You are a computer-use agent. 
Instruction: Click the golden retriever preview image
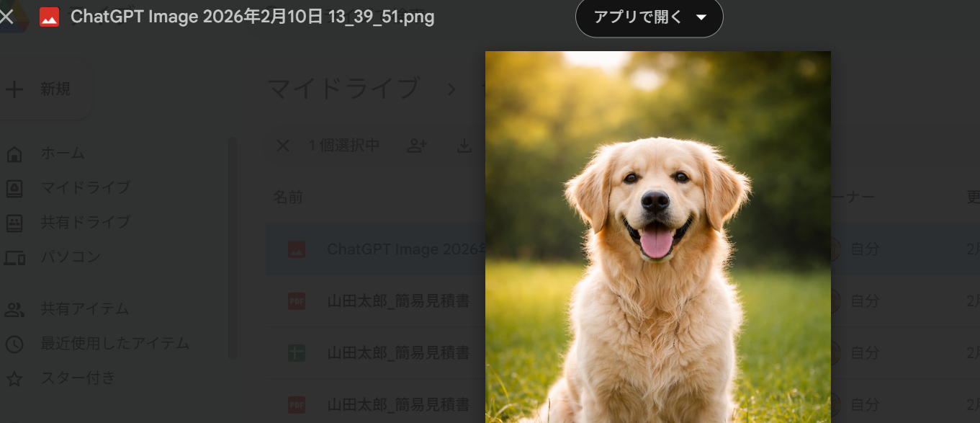click(658, 237)
